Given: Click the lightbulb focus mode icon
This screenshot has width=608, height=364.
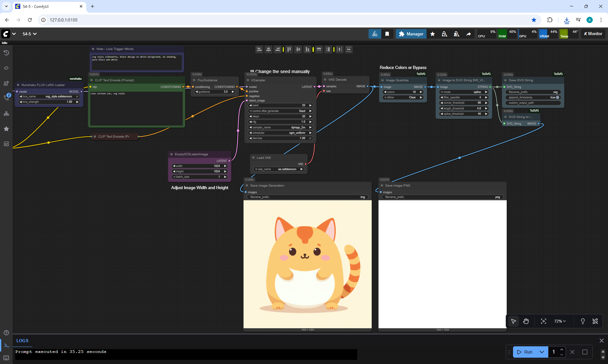Looking at the screenshot, I should pos(583,321).
